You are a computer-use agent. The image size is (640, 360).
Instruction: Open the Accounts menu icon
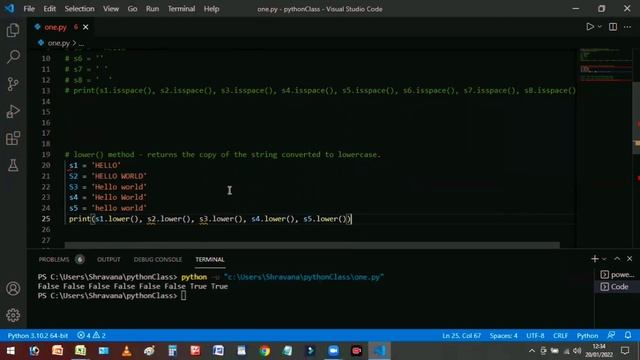[13, 289]
